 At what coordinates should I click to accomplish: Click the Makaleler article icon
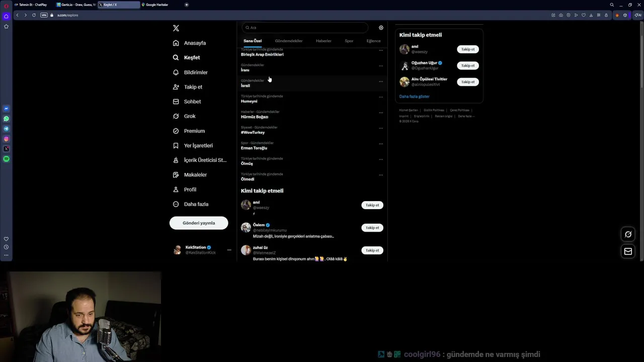pyautogui.click(x=176, y=174)
